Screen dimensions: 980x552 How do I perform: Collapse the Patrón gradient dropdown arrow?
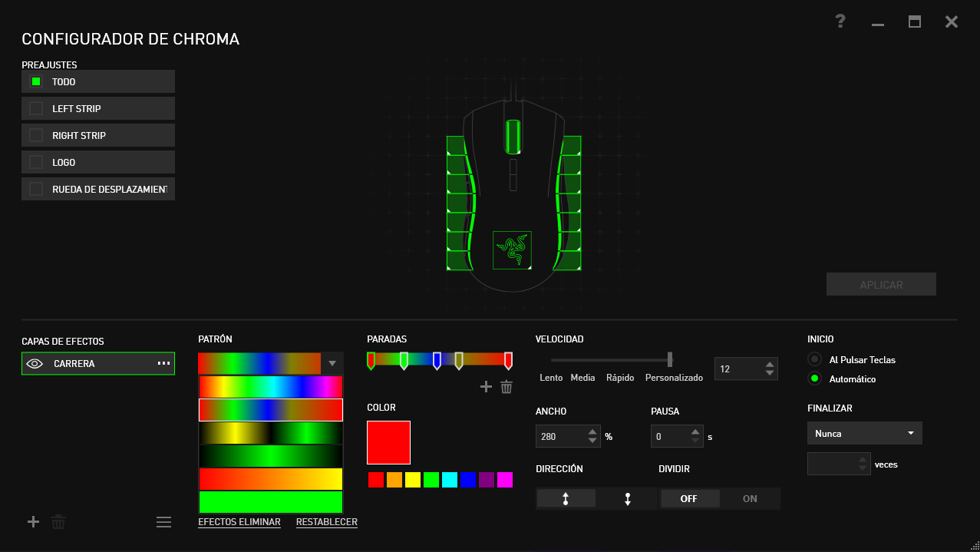(332, 363)
